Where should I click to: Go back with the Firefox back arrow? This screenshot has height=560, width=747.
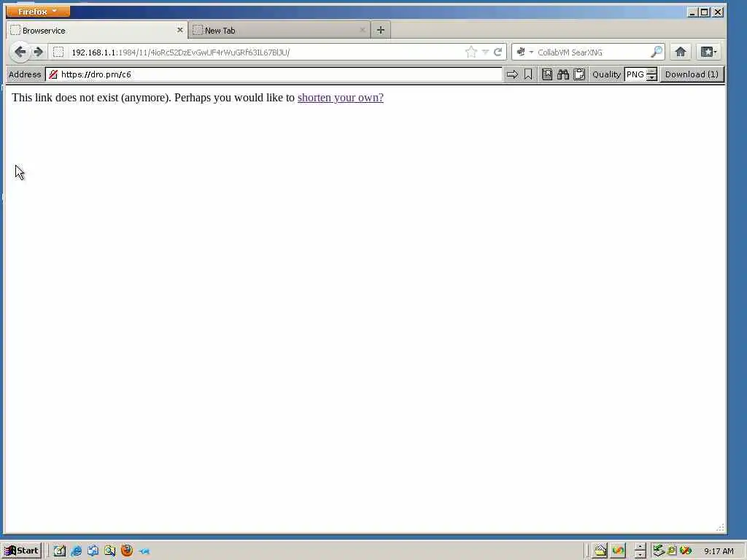tap(20, 52)
